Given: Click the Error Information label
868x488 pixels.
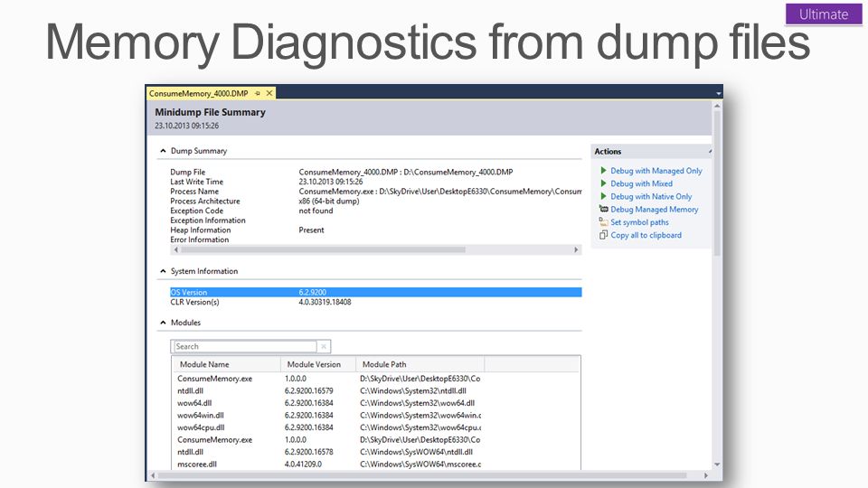Looking at the screenshot, I should click(199, 239).
